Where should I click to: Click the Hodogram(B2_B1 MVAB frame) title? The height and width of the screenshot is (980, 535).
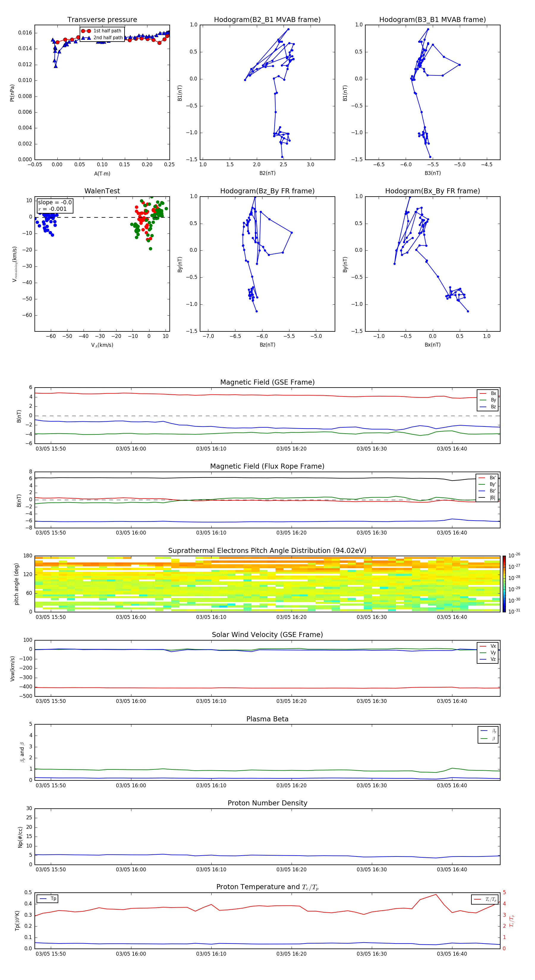(267, 20)
